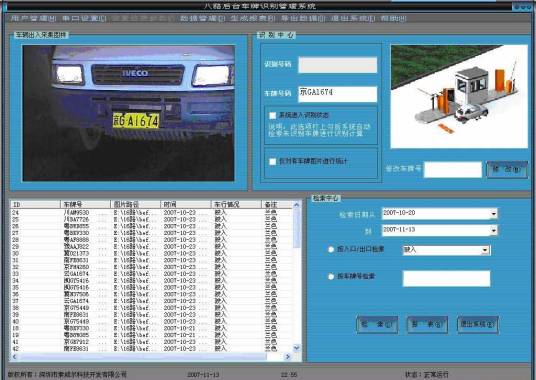Click the 修改 modify plate button

click(x=507, y=169)
